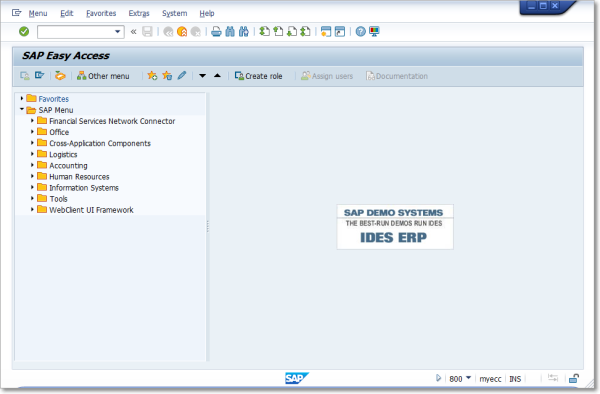Open the system 800 dropdown in status bar
The height and width of the screenshot is (394, 600).
click(468, 378)
